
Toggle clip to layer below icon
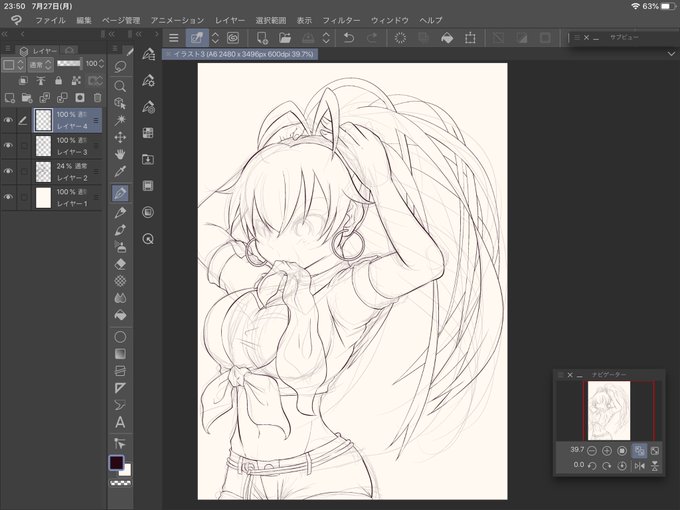coord(23,81)
